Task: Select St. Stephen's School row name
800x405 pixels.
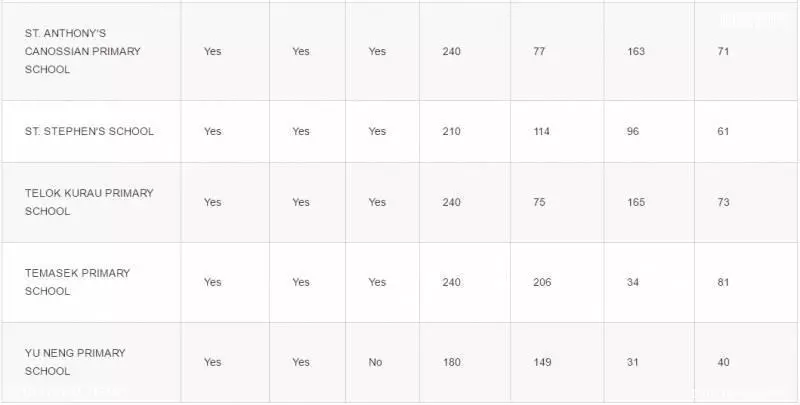Action: (89, 131)
